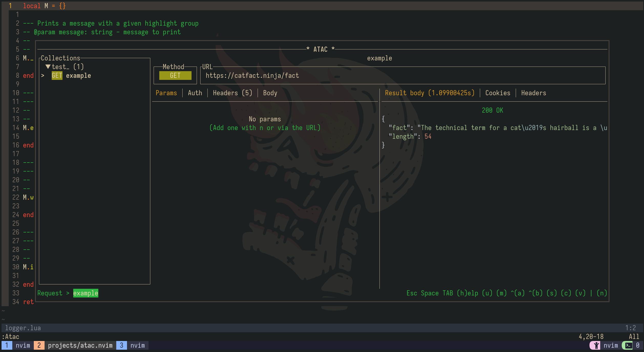Click the "(Add one with n or via the URL)" hint

pos(265,128)
